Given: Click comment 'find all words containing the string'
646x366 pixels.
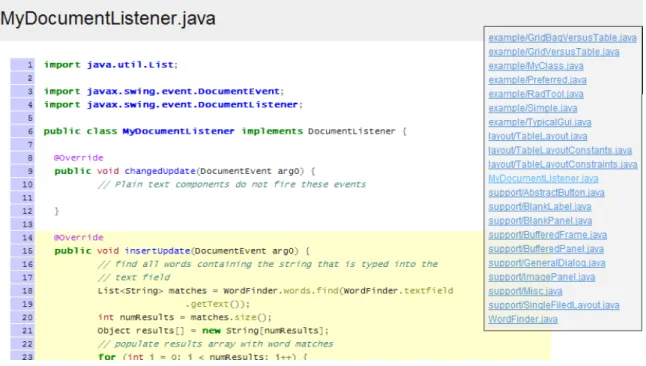Looking at the screenshot, I should 268,264.
